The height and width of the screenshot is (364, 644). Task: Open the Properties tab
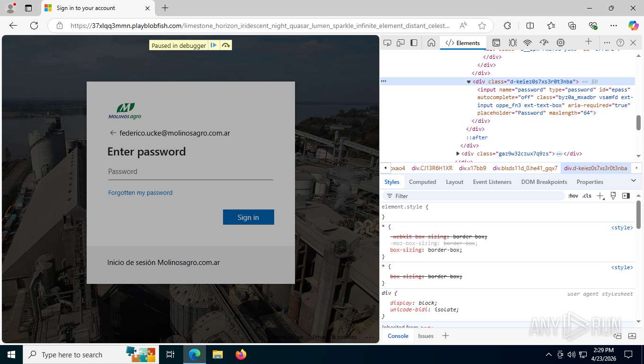click(x=590, y=182)
